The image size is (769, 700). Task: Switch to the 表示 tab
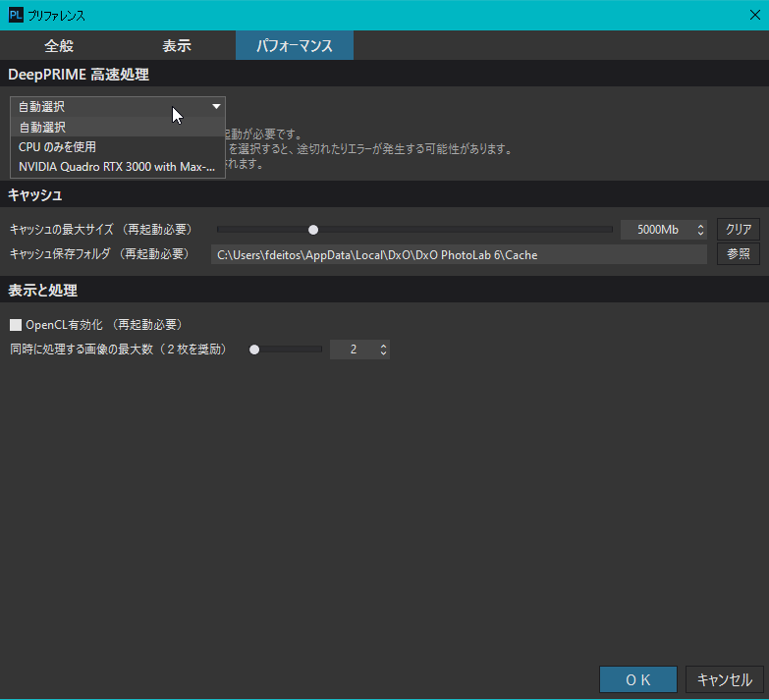pyautogui.click(x=177, y=45)
